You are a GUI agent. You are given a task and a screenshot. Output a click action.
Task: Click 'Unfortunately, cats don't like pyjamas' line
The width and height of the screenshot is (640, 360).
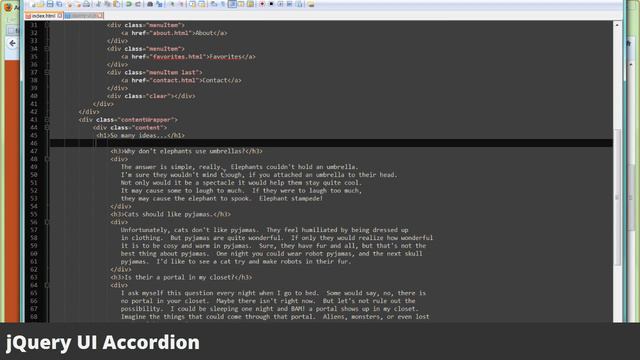pyautogui.click(x=264, y=230)
